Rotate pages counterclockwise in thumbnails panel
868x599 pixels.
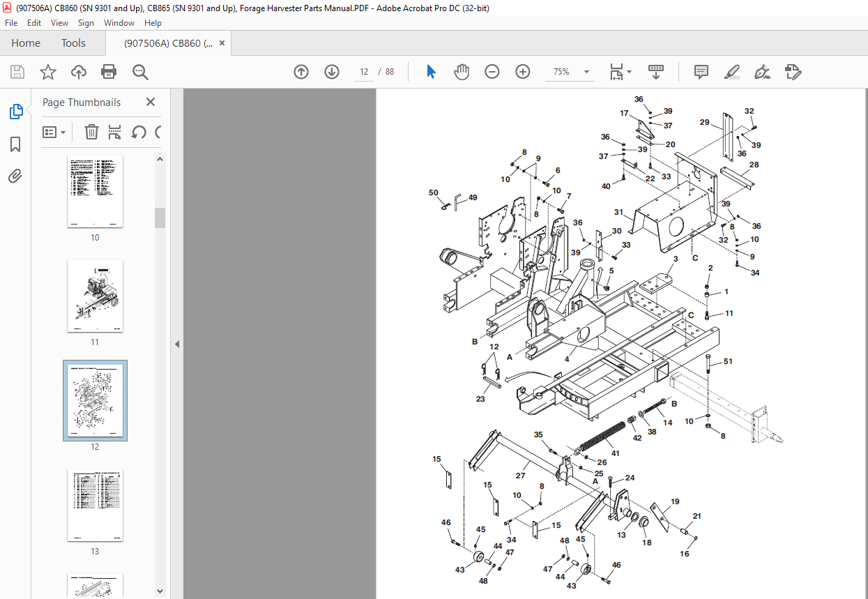pyautogui.click(x=139, y=132)
